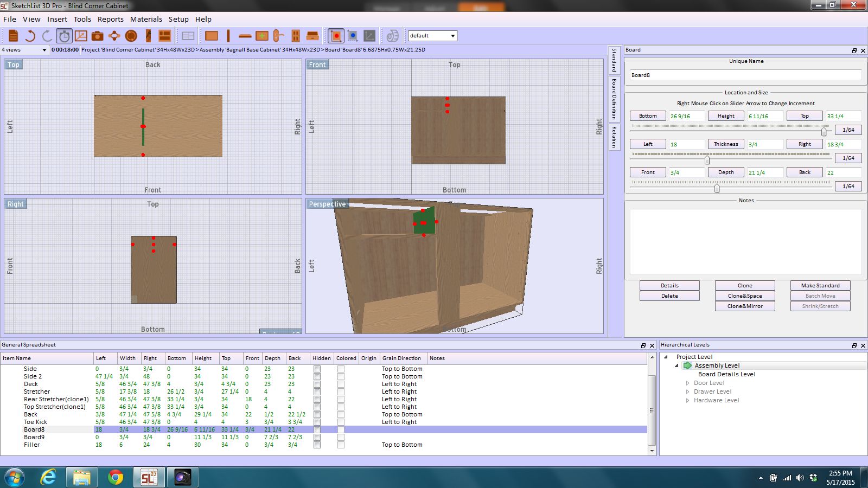
Task: Expand the Hardware Level tree node
Action: [687, 400]
